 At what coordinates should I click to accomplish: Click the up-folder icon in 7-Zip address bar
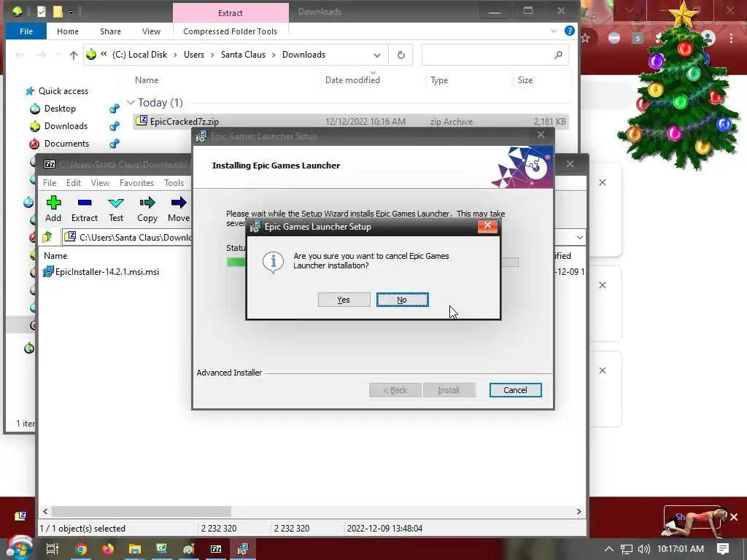[47, 237]
